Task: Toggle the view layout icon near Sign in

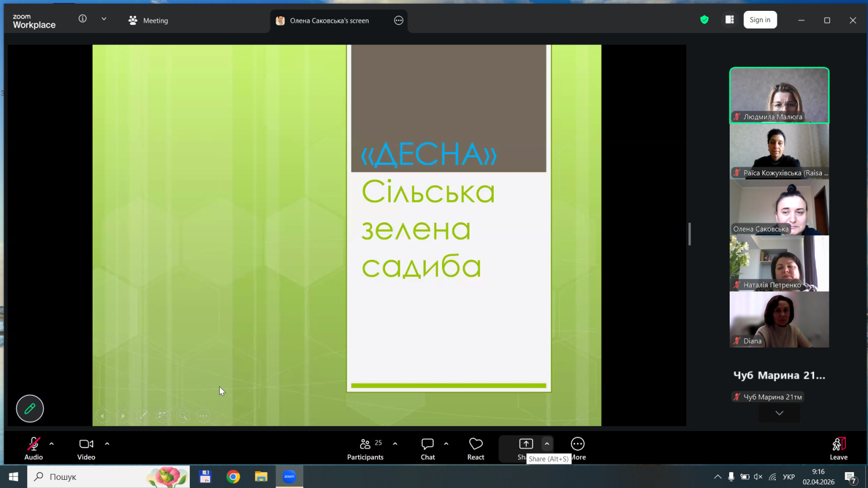Action: 730,20
